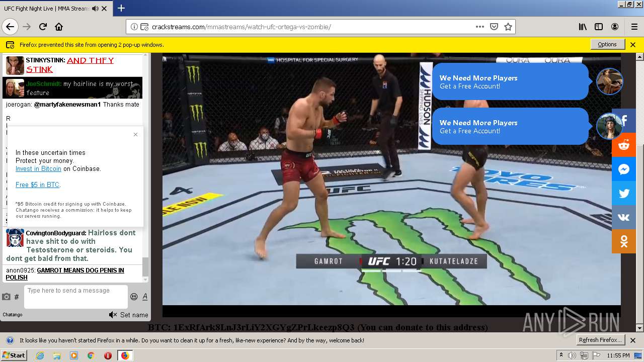Select the UFC Fight Night Live tab
644x362 pixels.
pyautogui.click(x=55, y=8)
